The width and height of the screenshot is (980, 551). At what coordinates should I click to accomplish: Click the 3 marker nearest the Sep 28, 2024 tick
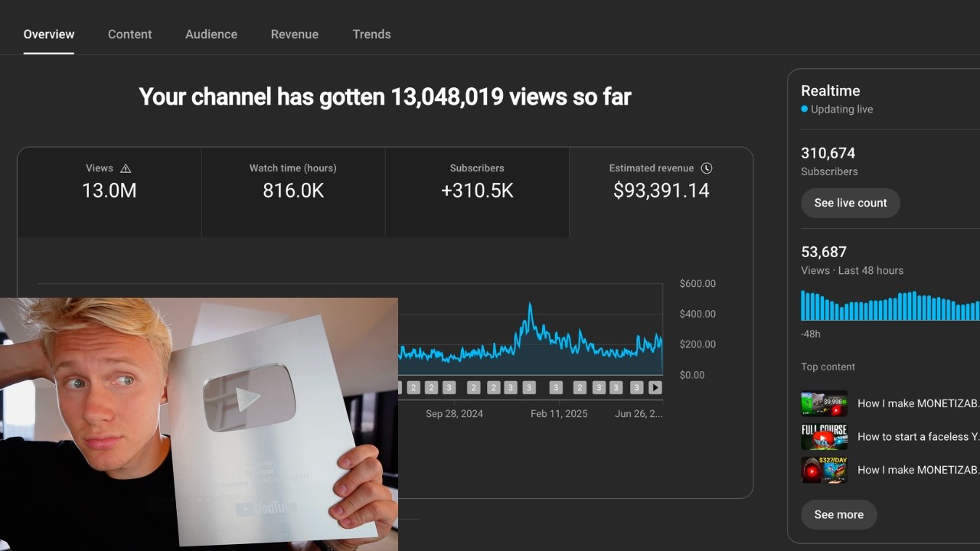point(449,388)
